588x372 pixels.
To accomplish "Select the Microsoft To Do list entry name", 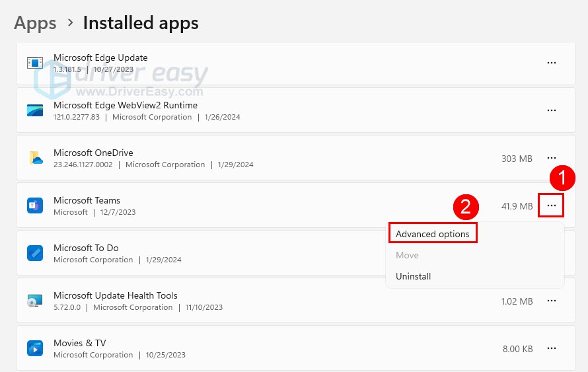I will 86,248.
